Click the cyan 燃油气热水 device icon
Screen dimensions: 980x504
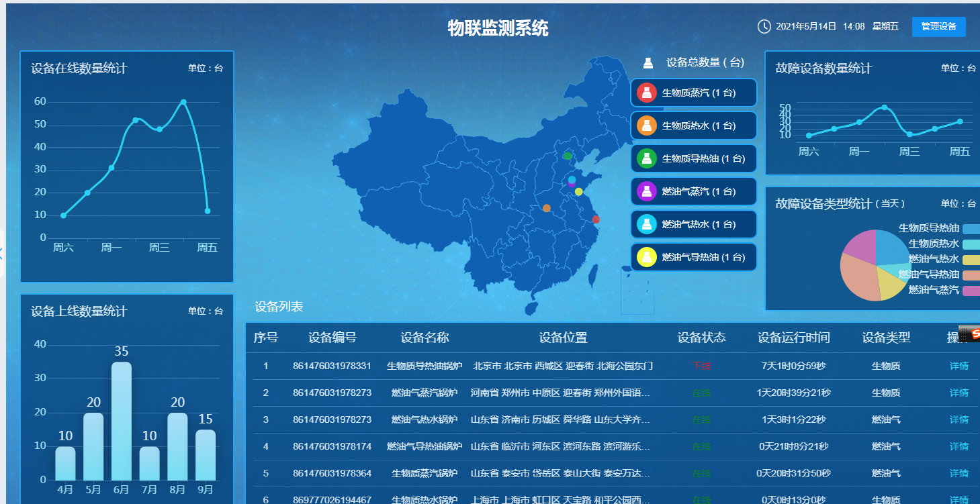point(646,224)
